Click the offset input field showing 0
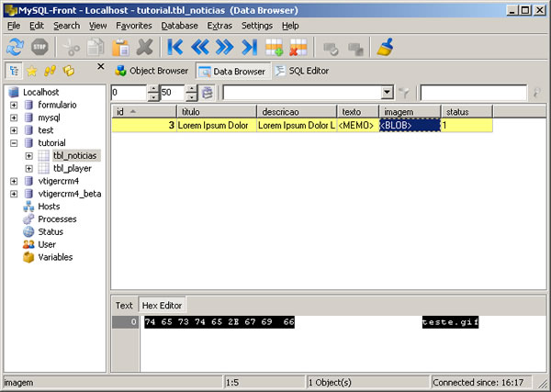 pos(129,93)
